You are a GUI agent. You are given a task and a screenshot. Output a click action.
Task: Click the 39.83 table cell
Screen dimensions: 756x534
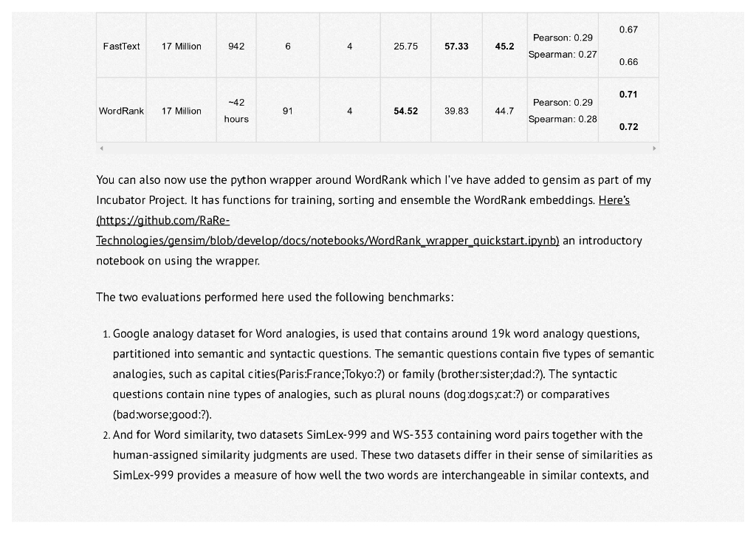click(x=456, y=111)
